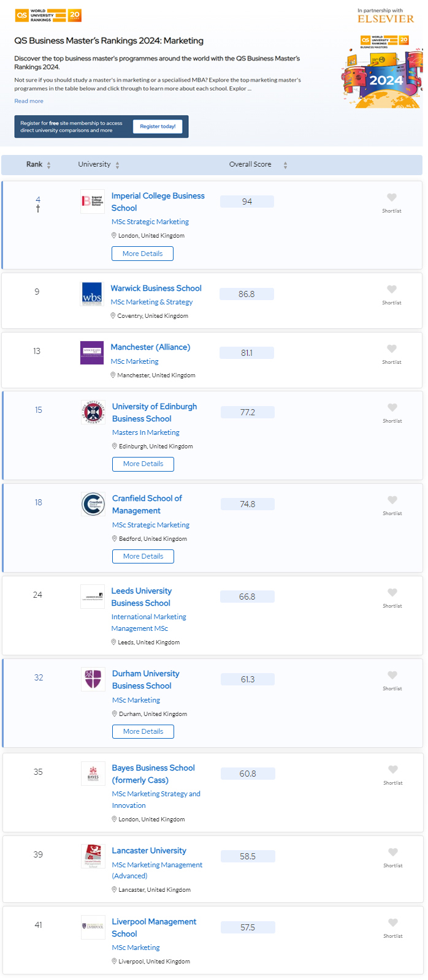428x980 pixels.
Task: Expand description with Read more link
Action: pyautogui.click(x=29, y=101)
